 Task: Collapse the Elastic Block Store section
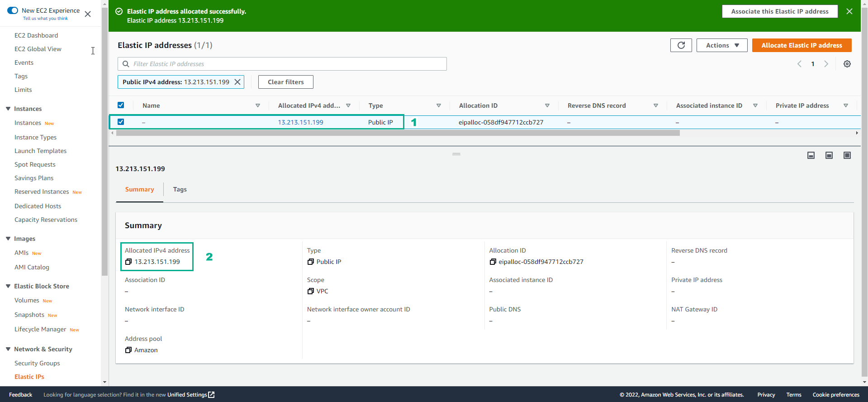tap(8, 286)
